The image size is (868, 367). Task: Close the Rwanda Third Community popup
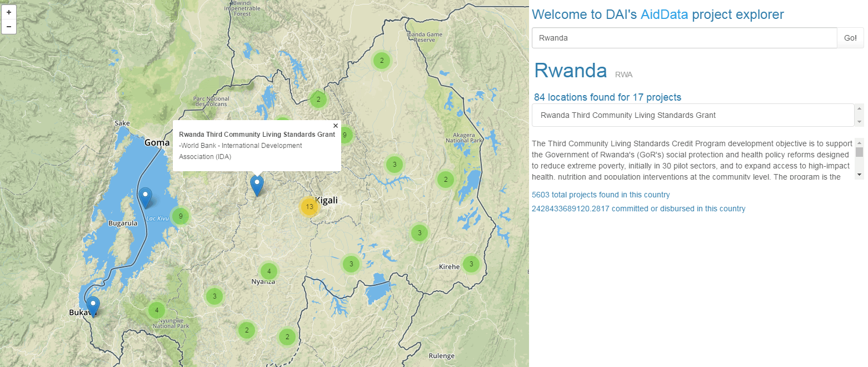click(336, 126)
